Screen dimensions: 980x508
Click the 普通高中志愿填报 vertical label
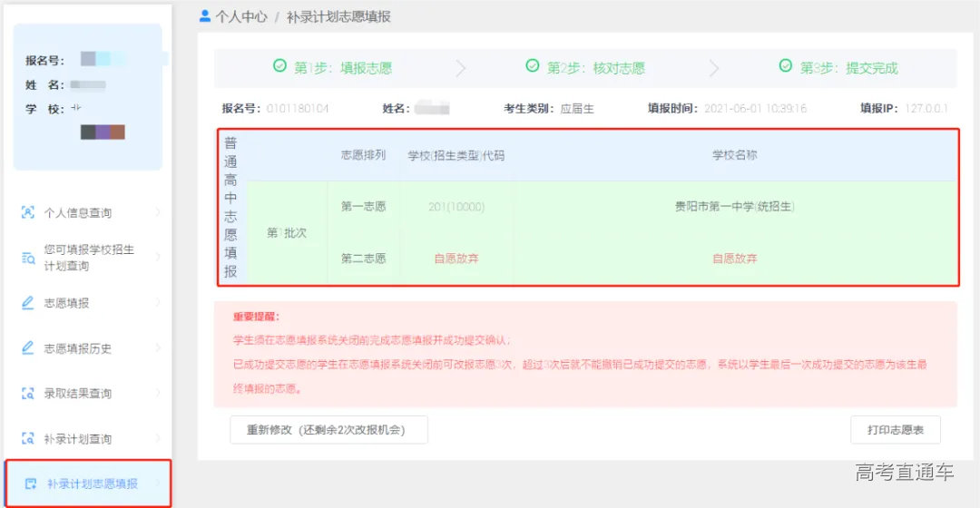coord(230,207)
